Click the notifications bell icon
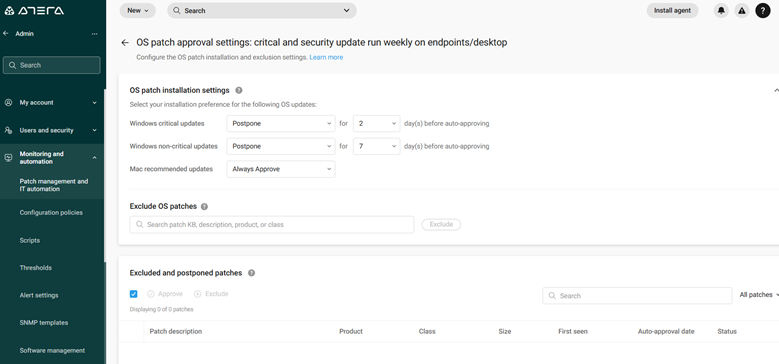 pyautogui.click(x=721, y=10)
